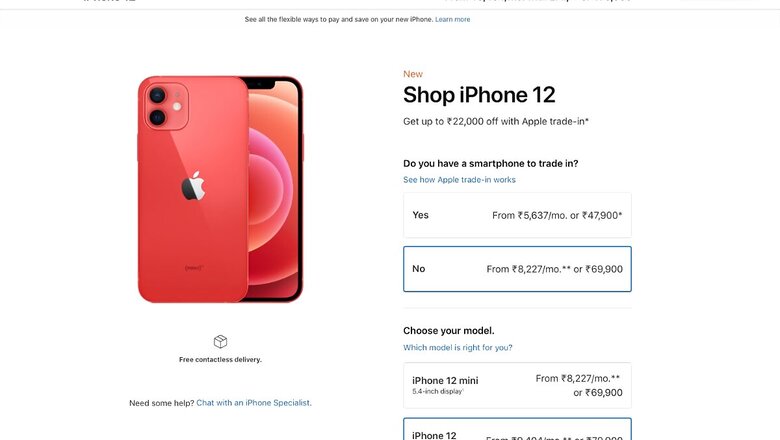
Task: Click the orange 'New' label
Action: click(413, 74)
